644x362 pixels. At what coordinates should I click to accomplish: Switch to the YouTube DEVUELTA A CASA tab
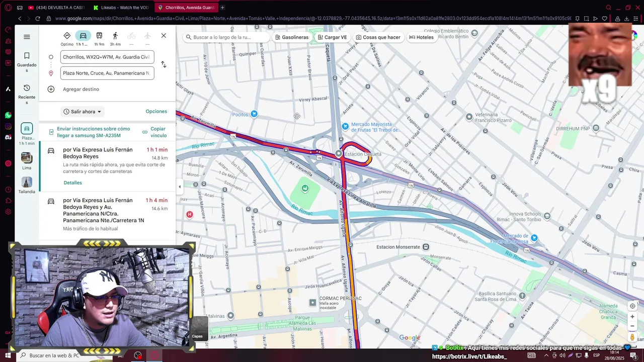[56, 8]
